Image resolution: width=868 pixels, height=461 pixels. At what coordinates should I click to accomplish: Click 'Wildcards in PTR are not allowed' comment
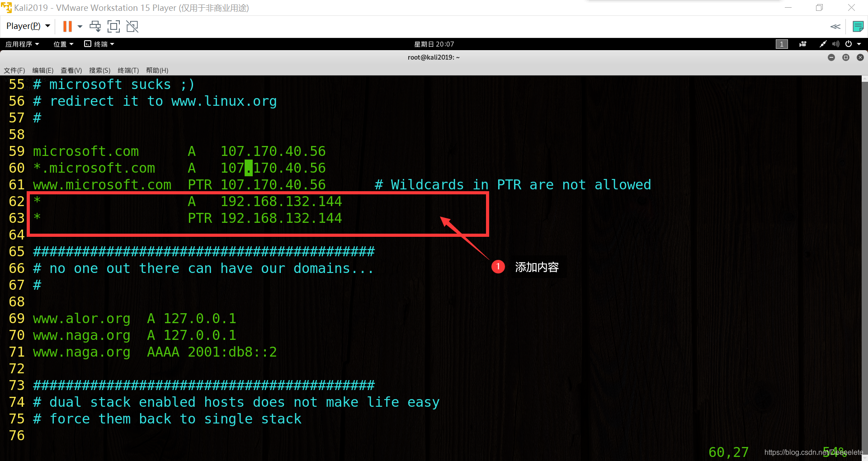[521, 185]
